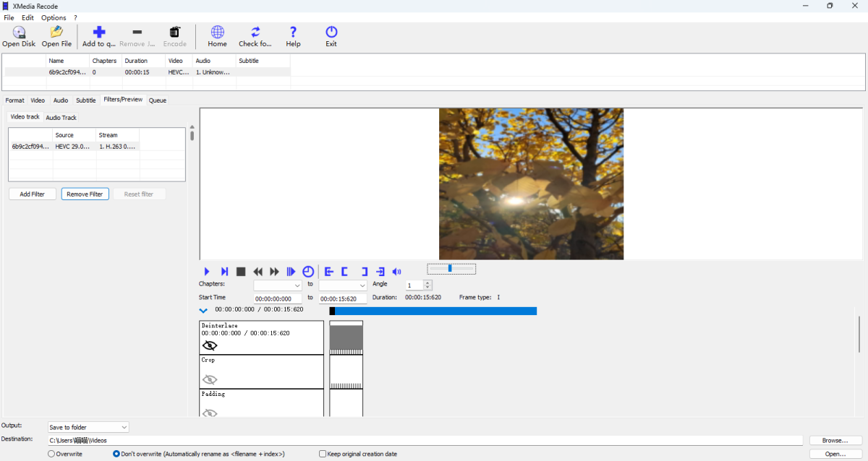Select the Overwrite radio button
The height and width of the screenshot is (461, 868).
[51, 454]
